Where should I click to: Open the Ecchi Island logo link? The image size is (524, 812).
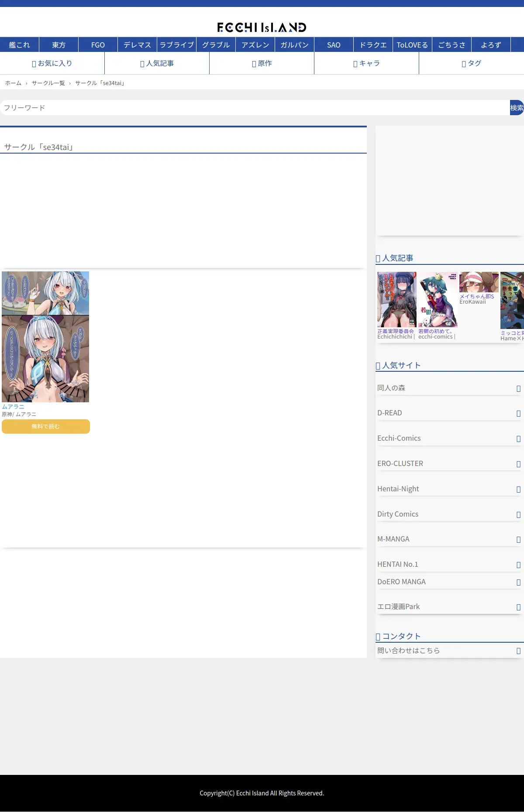[262, 27]
